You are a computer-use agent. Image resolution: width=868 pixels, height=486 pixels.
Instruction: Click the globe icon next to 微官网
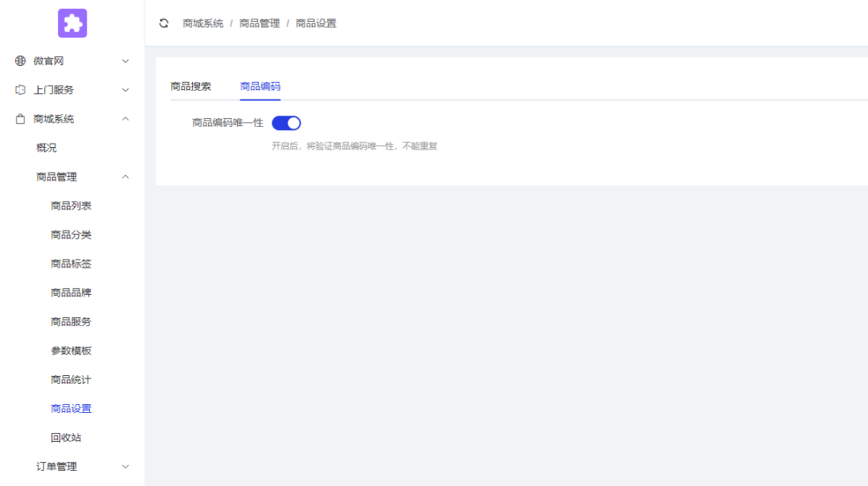click(x=21, y=61)
